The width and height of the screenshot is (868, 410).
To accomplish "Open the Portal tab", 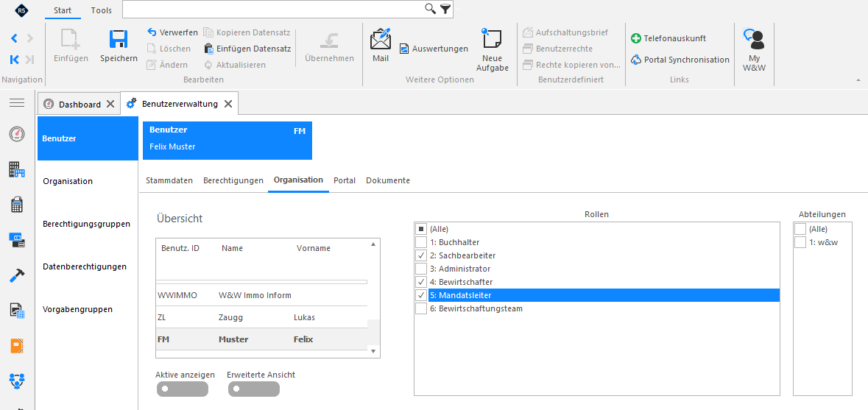I will tap(345, 181).
